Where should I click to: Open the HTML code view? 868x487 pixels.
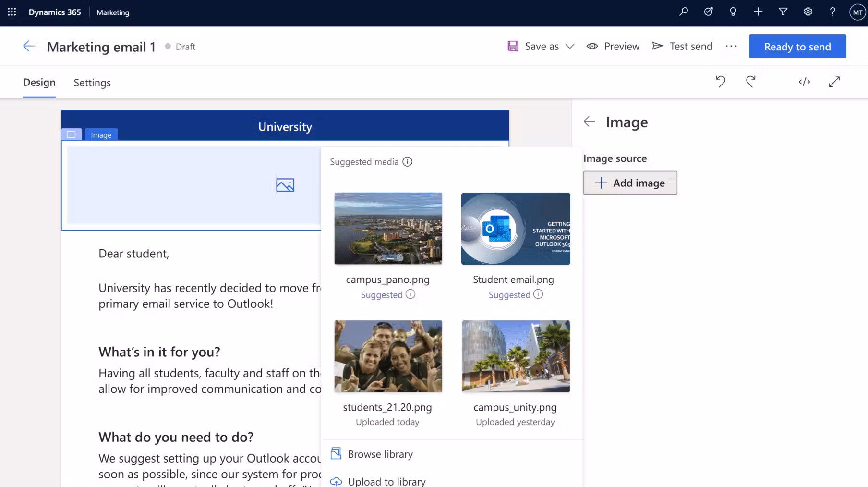pyautogui.click(x=805, y=82)
